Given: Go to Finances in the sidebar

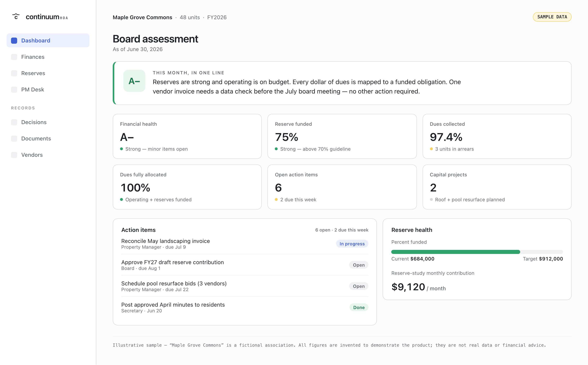Looking at the screenshot, I should (x=48, y=57).
